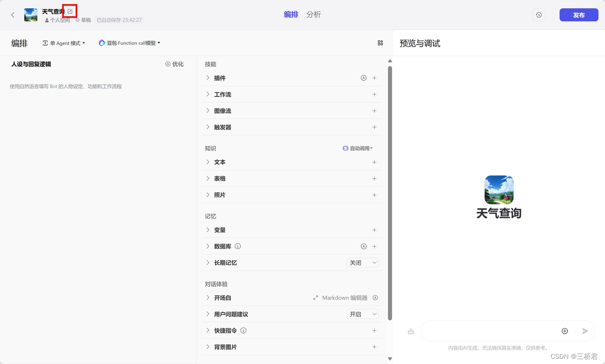Add a workflow with the 工作流 plus icon
This screenshot has height=364, width=605.
click(374, 95)
